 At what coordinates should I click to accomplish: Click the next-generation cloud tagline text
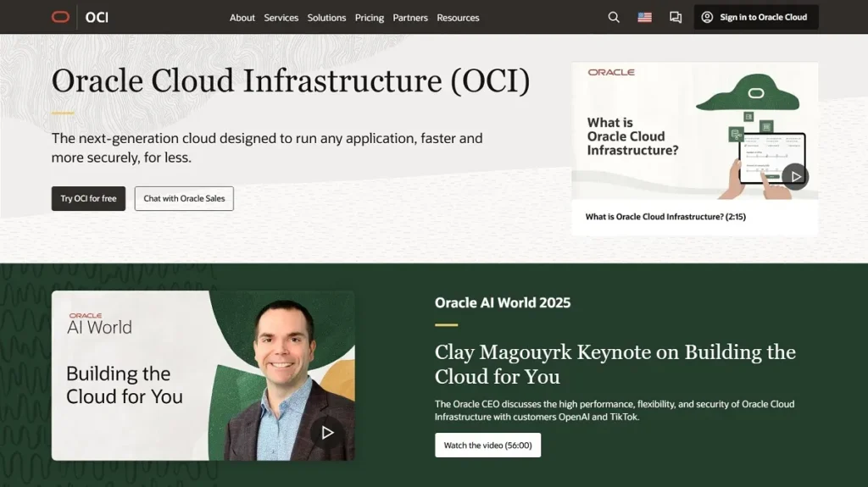[x=267, y=147]
